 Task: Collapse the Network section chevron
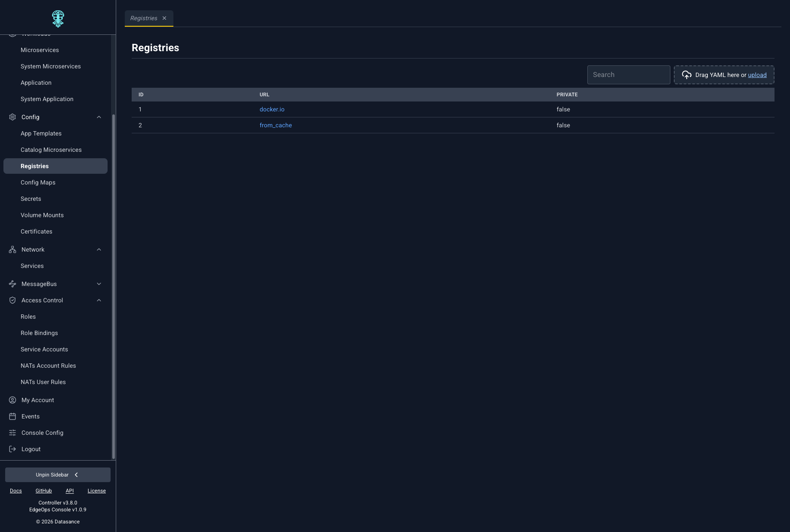pos(99,249)
